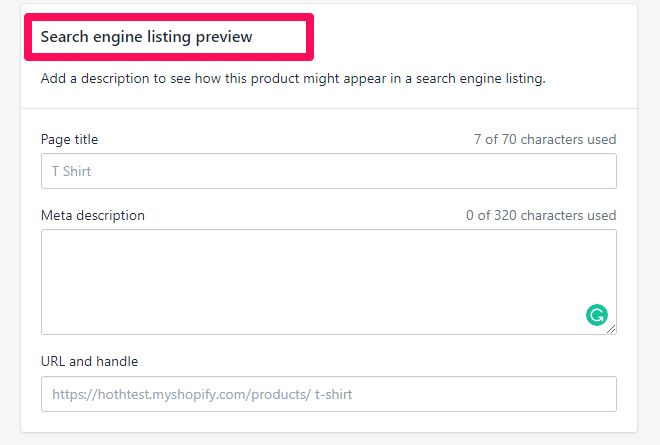The height and width of the screenshot is (445, 660).
Task: Click the '7 of 70 characters used' counter
Action: [545, 139]
